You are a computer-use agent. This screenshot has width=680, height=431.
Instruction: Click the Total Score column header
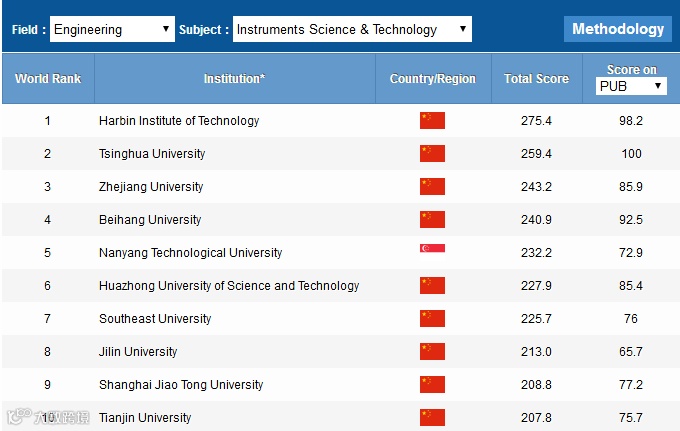[536, 78]
